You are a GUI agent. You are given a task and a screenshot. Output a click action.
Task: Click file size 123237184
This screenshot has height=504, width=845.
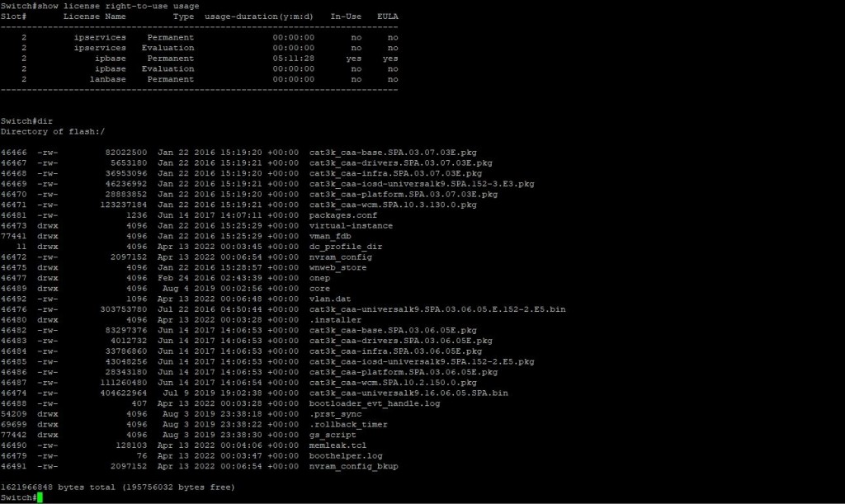(124, 205)
